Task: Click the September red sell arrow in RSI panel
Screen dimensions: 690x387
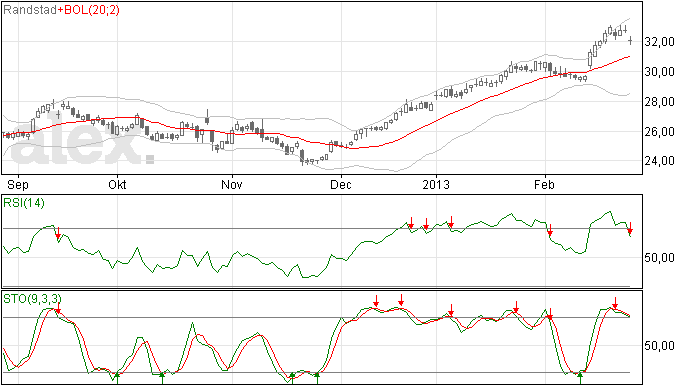Action: (58, 233)
